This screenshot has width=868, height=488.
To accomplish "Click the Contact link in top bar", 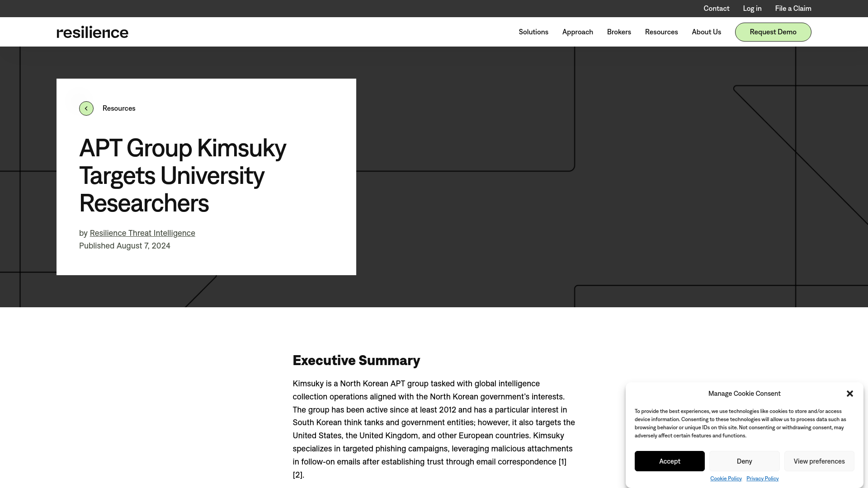I will pyautogui.click(x=716, y=8).
